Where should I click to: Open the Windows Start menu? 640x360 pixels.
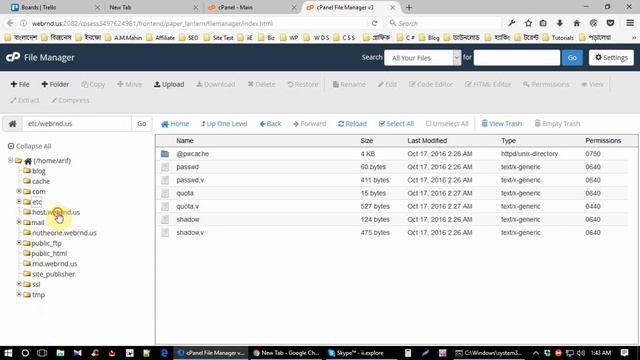coord(8,353)
